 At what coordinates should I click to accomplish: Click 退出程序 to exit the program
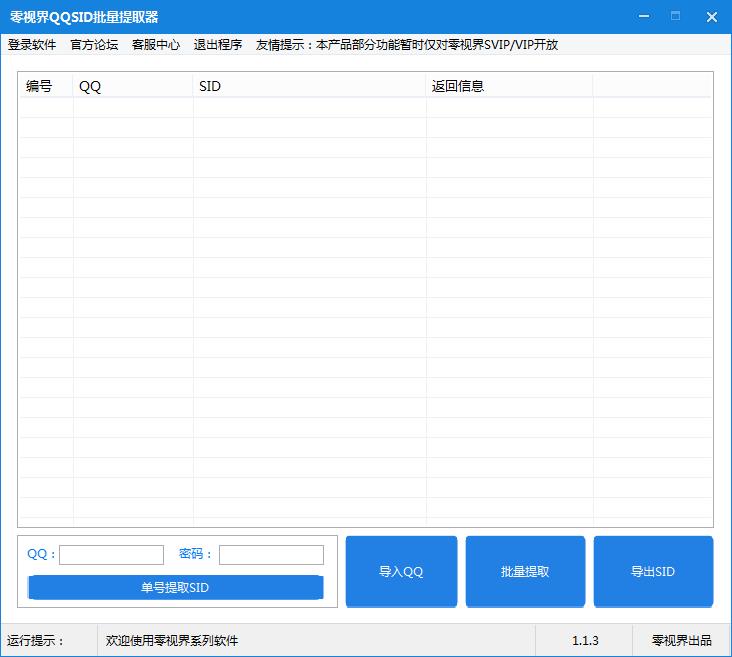218,45
